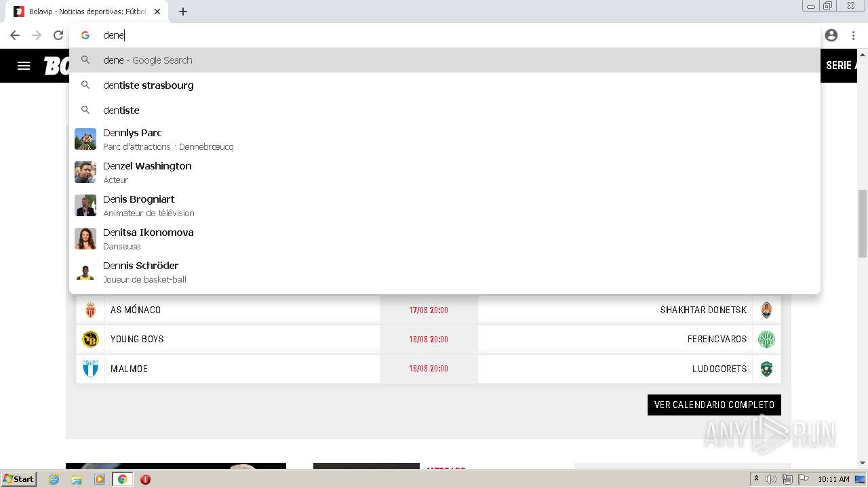Click the Malmoe club crest
Viewport: 868px width, 488px height.
90,369
